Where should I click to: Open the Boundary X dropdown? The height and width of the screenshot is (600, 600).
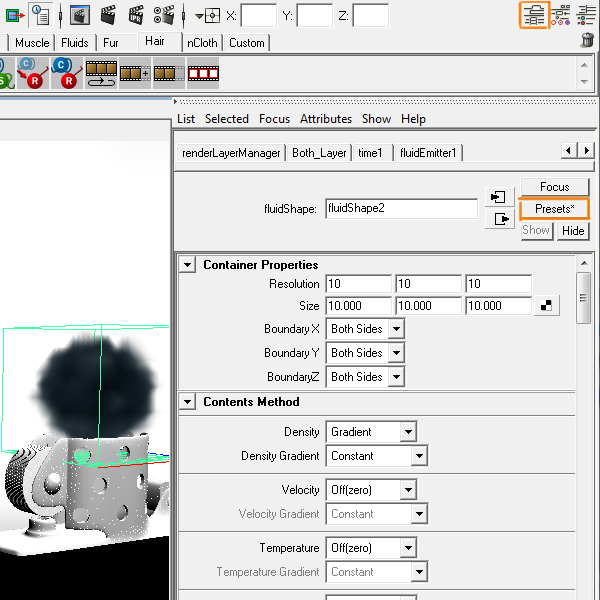[365, 329]
